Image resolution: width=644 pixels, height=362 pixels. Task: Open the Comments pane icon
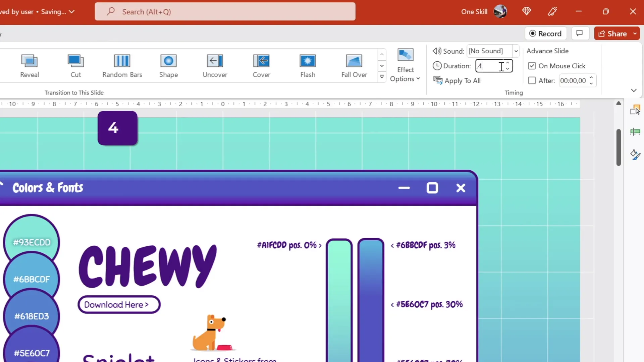click(x=580, y=34)
